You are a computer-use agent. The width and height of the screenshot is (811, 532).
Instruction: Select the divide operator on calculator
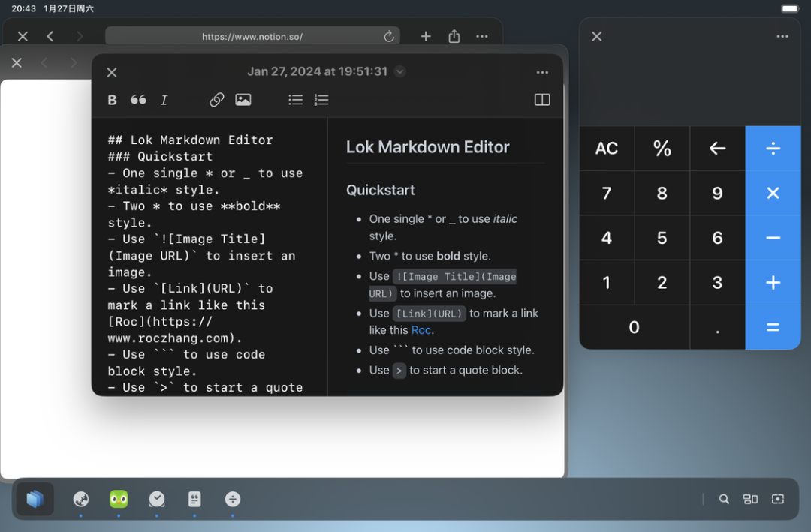tap(773, 149)
